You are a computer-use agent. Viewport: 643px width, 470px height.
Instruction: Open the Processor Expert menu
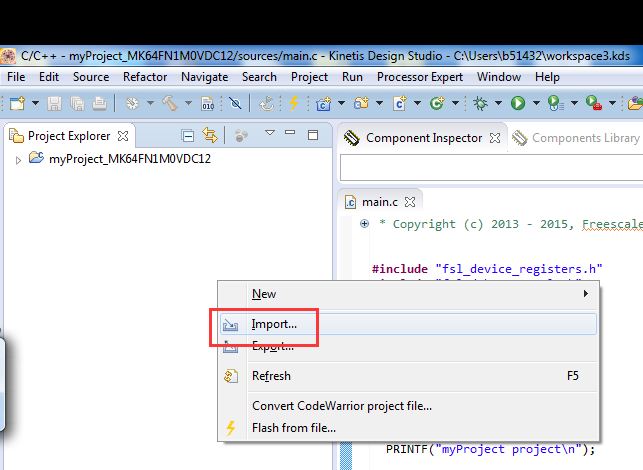click(x=420, y=77)
